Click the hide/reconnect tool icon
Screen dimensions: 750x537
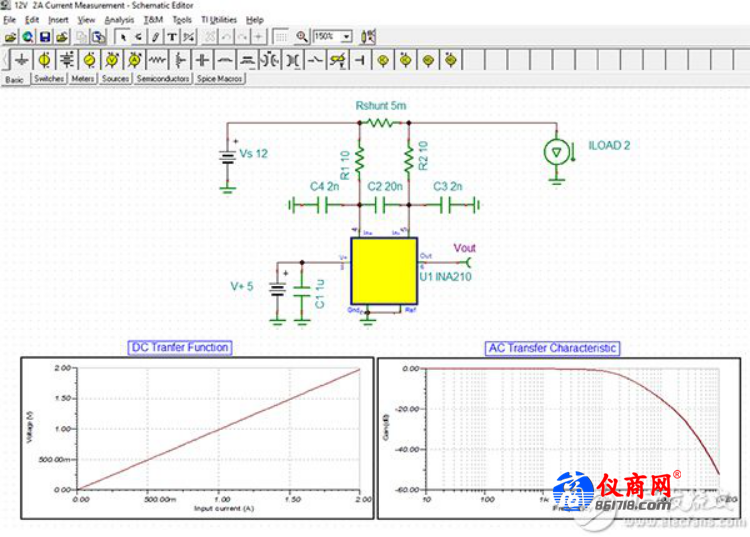[188, 37]
